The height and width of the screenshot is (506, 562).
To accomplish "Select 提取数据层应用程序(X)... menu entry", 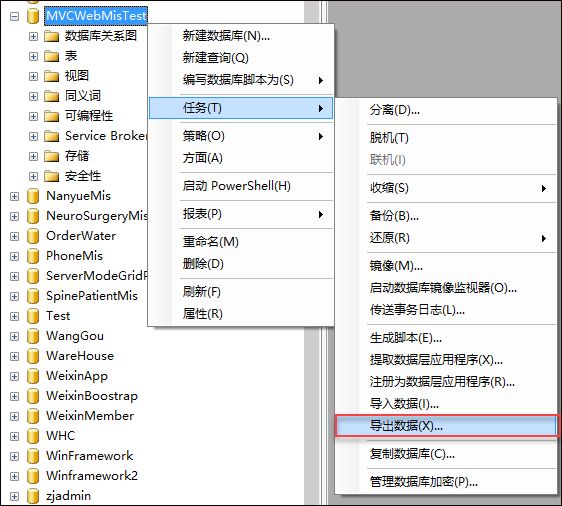I will pyautogui.click(x=446, y=360).
